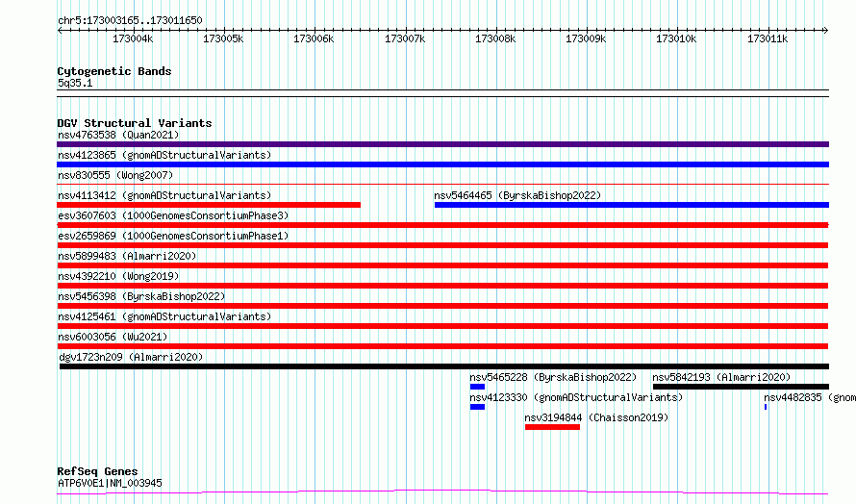This screenshot has height=504, width=856.
Task: Open the ATP6V0E1 NM_003945 gene label
Action: click(110, 483)
